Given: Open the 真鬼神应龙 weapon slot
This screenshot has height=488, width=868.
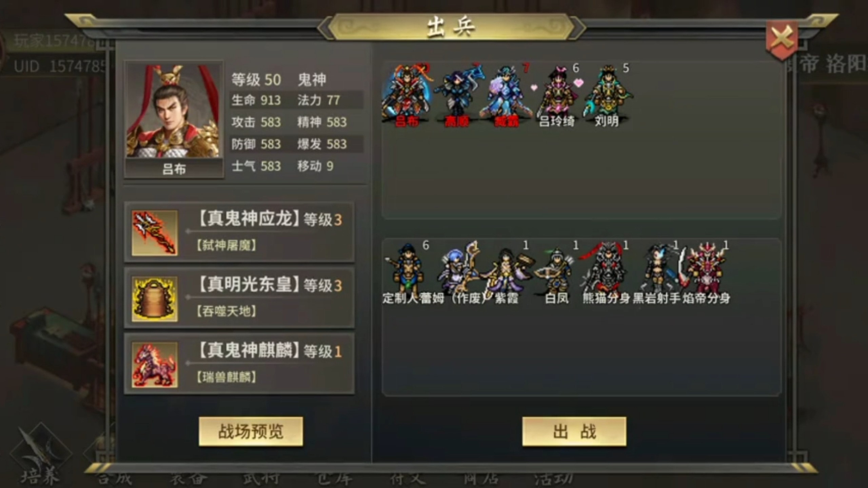Looking at the screenshot, I should [239, 232].
